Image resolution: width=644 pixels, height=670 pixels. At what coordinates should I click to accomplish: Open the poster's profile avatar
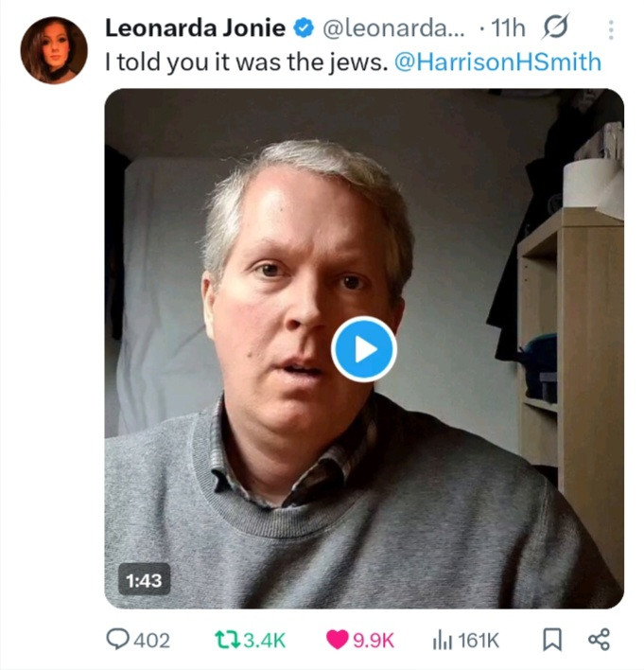tap(53, 49)
